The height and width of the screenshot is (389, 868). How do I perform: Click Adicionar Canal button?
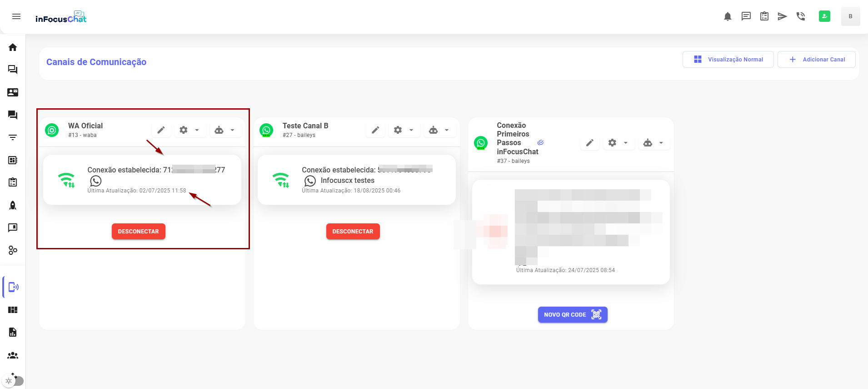pos(817,60)
